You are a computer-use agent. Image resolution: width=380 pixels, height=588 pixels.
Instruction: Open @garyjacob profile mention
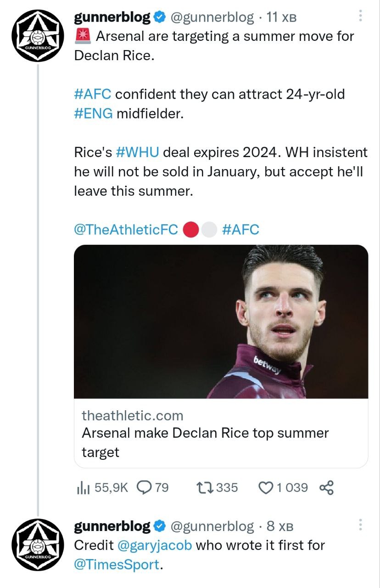click(155, 545)
